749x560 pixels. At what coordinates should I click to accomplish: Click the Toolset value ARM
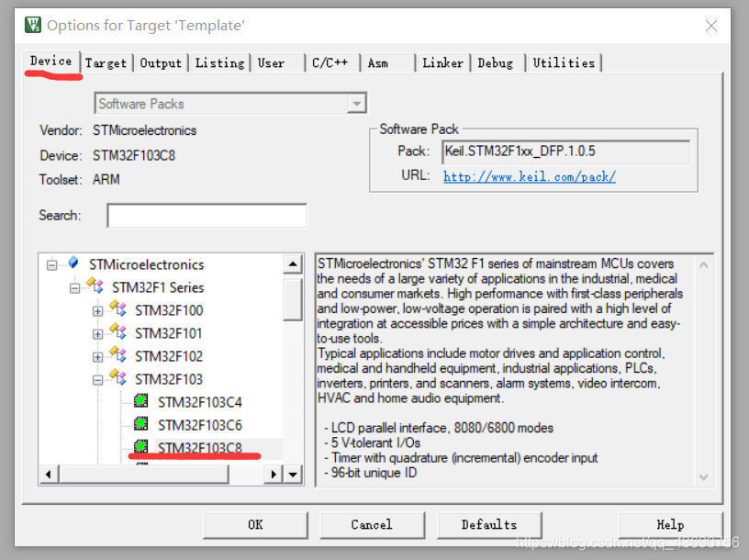(x=106, y=180)
